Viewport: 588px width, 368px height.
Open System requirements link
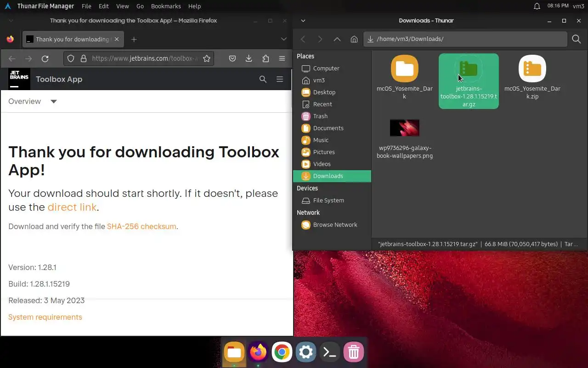coord(45,317)
